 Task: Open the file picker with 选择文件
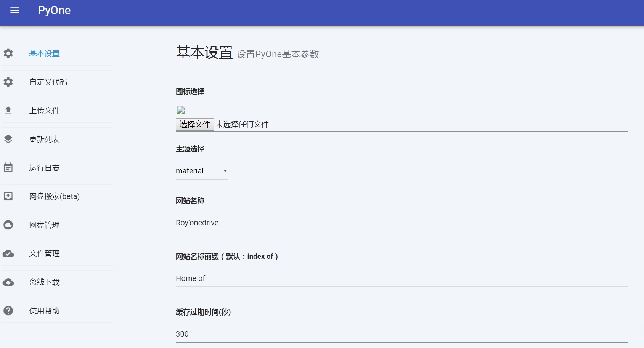click(194, 124)
